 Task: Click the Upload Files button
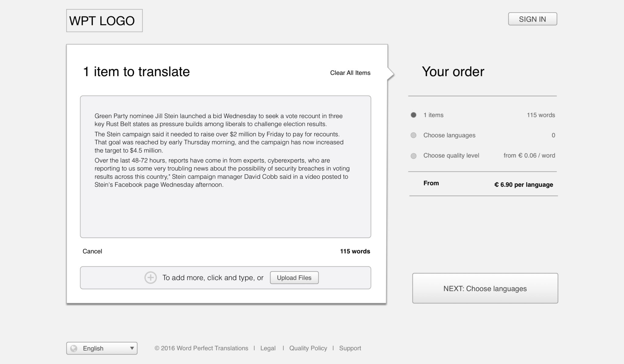pyautogui.click(x=294, y=277)
